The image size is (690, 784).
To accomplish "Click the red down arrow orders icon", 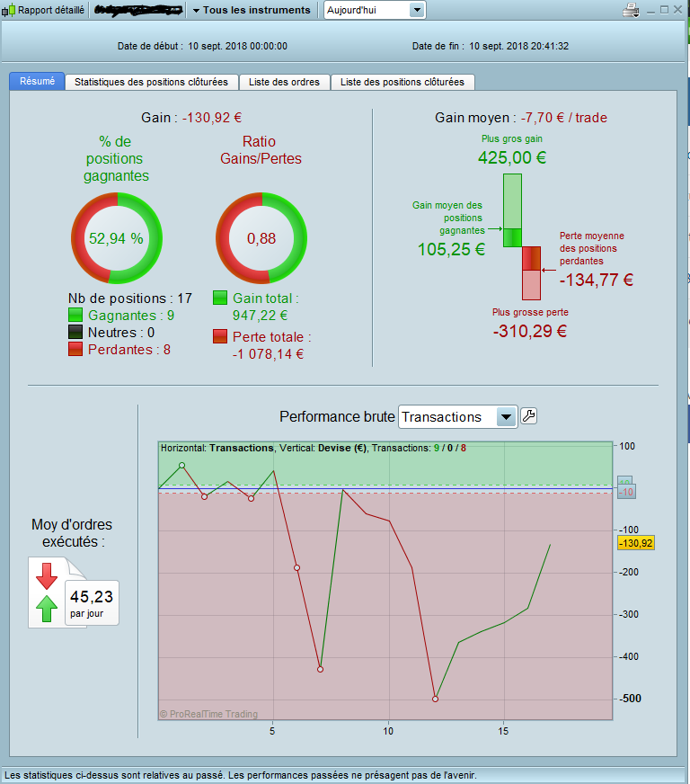I will (x=47, y=576).
